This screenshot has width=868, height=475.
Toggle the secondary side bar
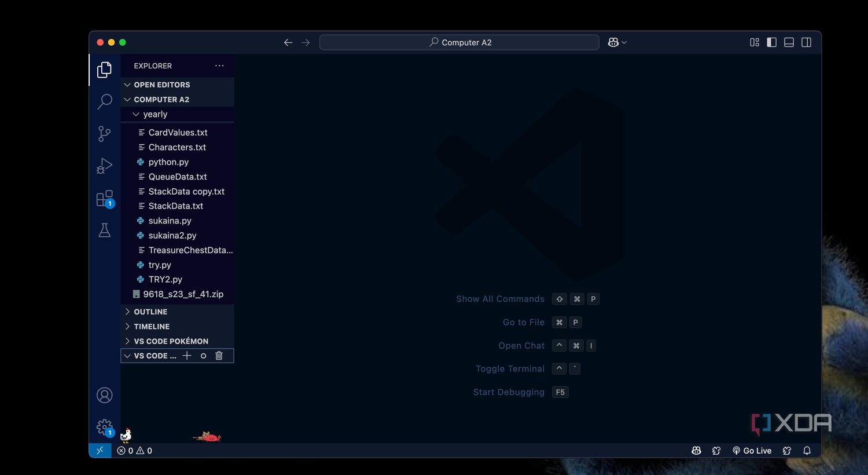pyautogui.click(x=806, y=42)
